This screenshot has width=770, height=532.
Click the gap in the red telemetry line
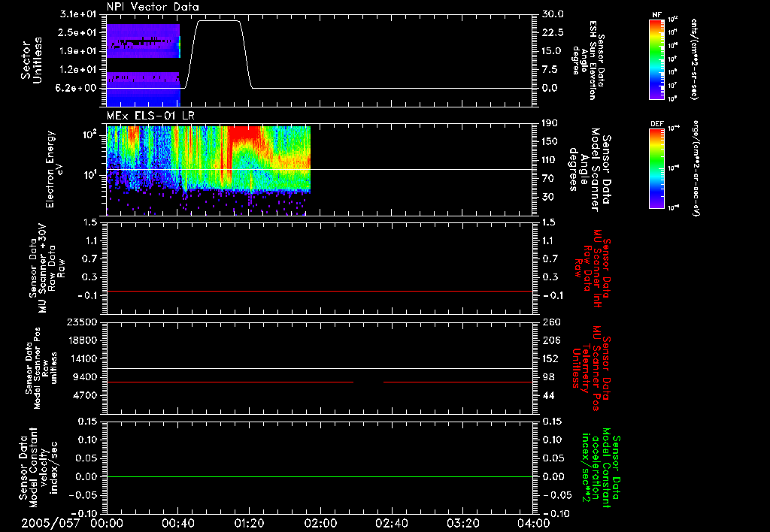368,382
